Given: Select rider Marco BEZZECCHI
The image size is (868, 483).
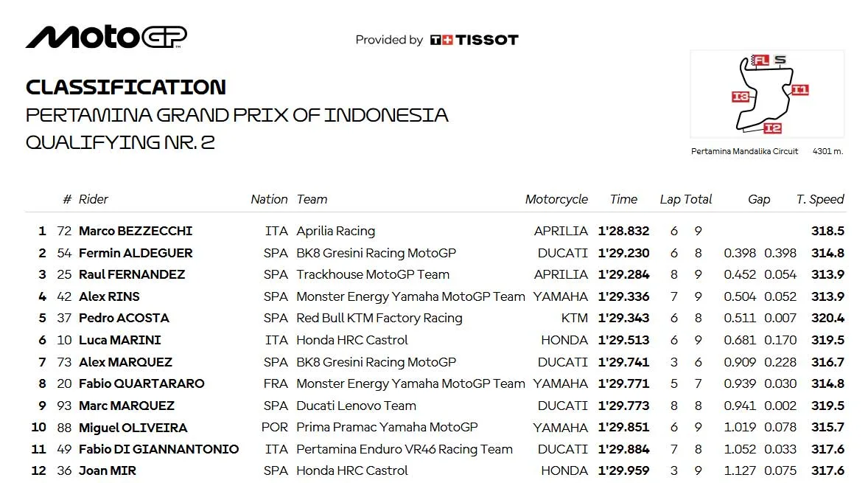Looking at the screenshot, I should pos(136,231).
